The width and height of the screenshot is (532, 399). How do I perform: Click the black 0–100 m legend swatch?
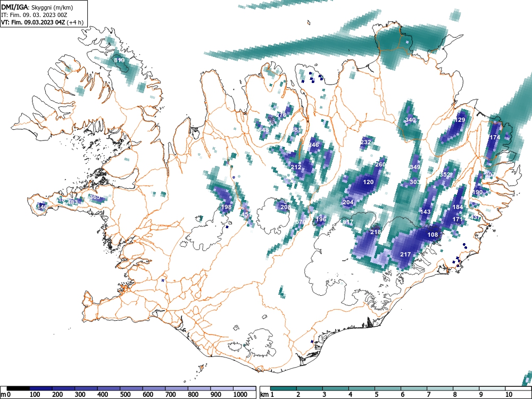[18, 388]
